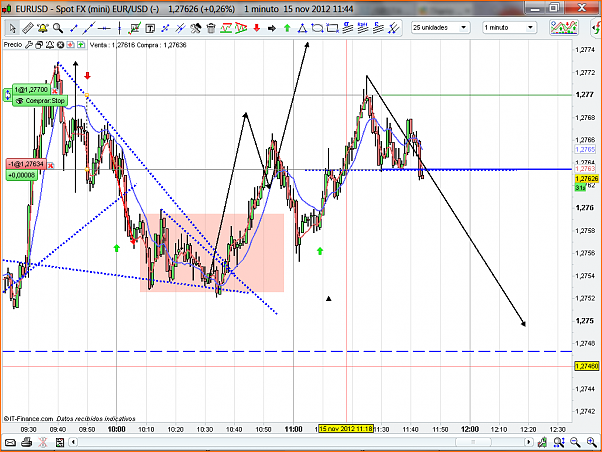Click the zoom in magnifier icon
The width and height of the screenshot is (602, 452).
592,442
